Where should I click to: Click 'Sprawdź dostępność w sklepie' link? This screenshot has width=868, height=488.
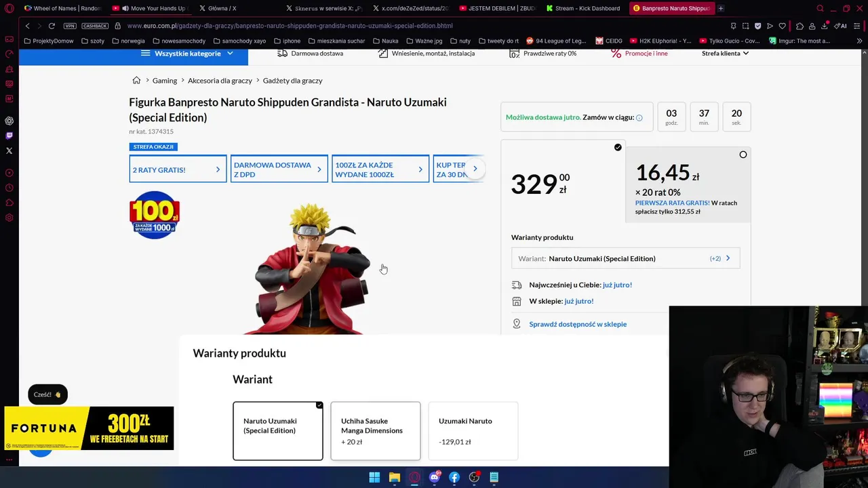tap(578, 324)
